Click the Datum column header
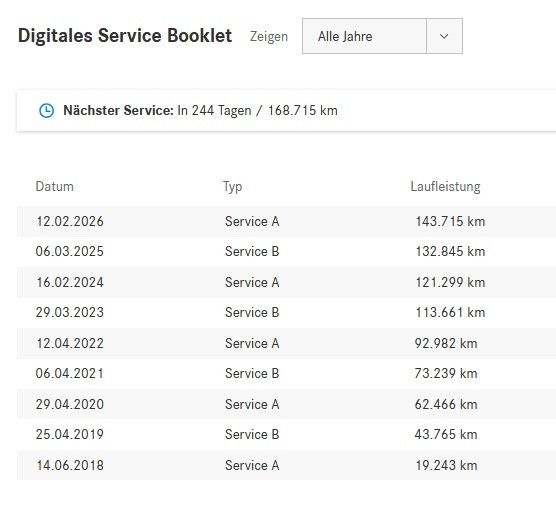 coord(55,187)
